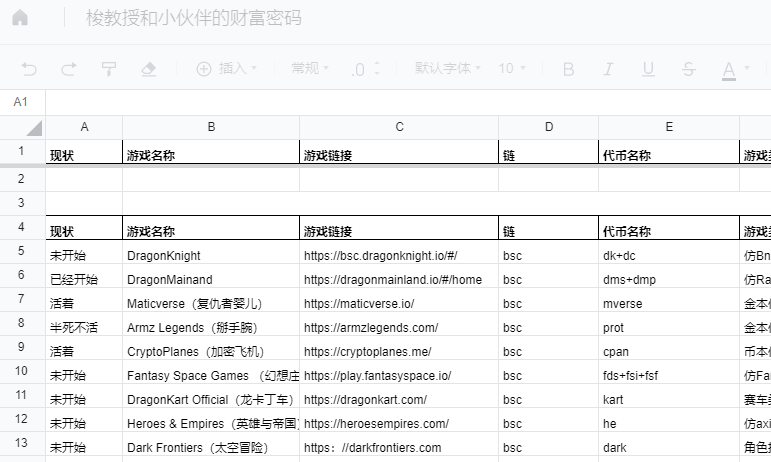Image resolution: width=771 pixels, height=462 pixels.
Task: Select column D header
Action: click(x=548, y=127)
